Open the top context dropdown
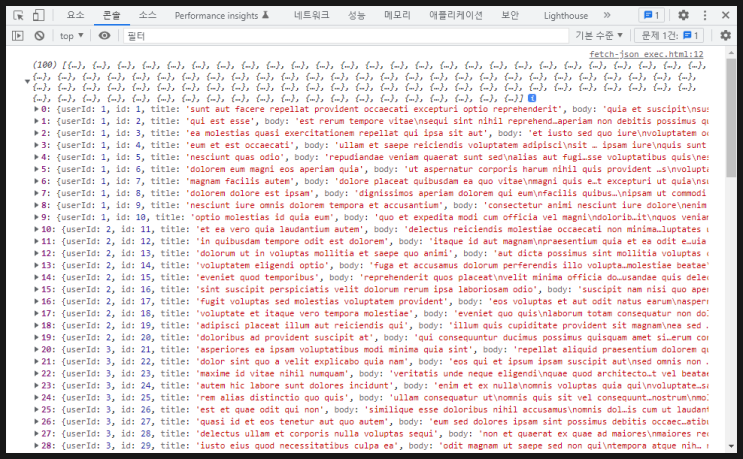This screenshot has height=459, width=743. point(72,36)
